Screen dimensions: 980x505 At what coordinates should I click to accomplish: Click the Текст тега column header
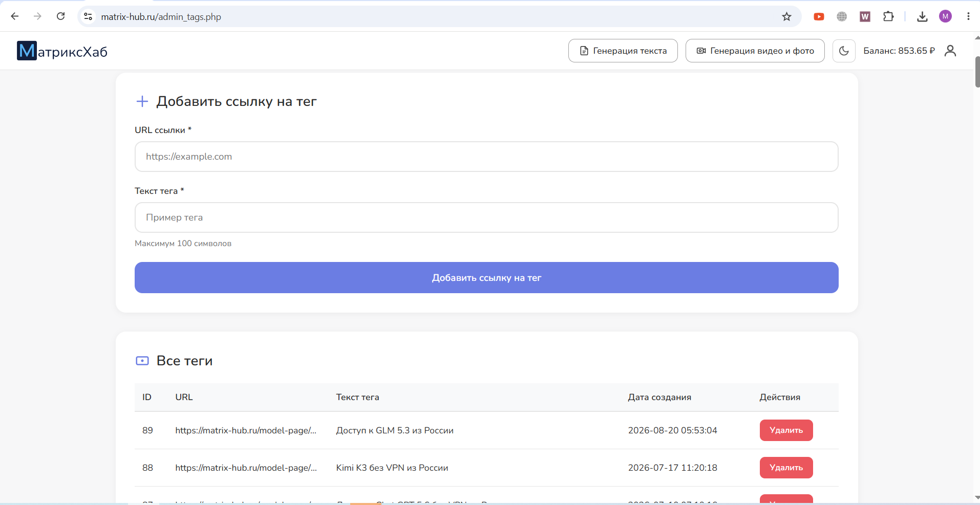click(357, 397)
